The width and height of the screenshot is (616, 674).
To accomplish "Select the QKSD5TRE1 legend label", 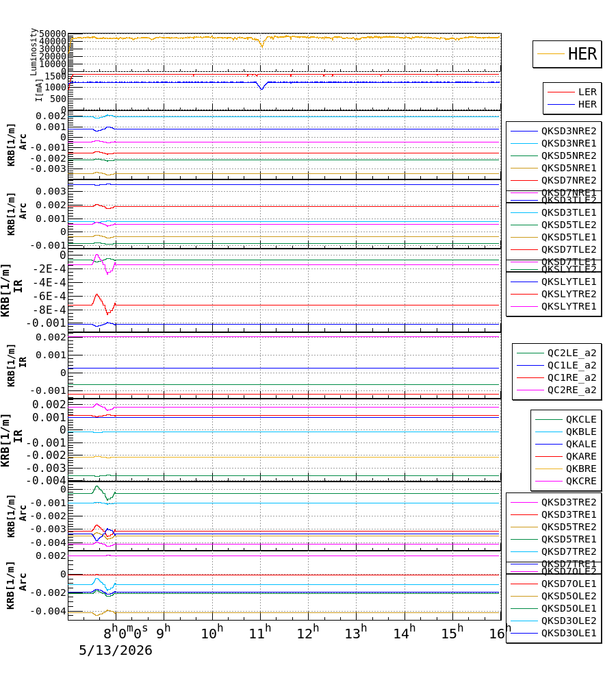I will tap(569, 540).
